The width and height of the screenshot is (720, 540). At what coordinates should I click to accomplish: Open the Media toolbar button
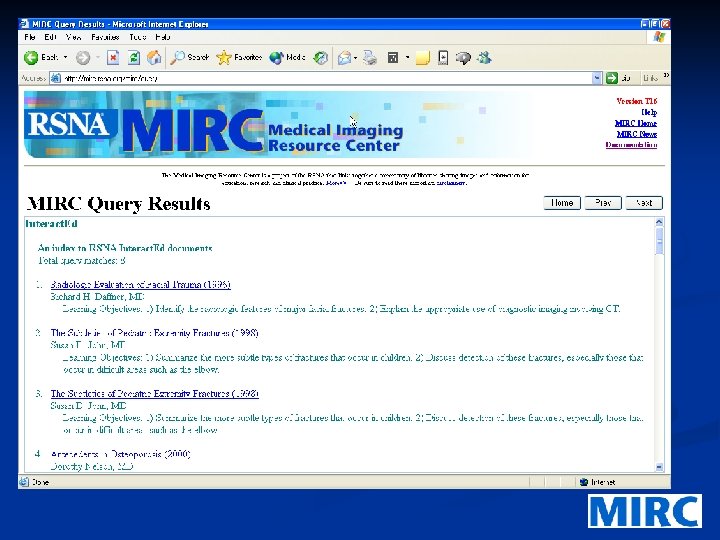click(x=287, y=57)
